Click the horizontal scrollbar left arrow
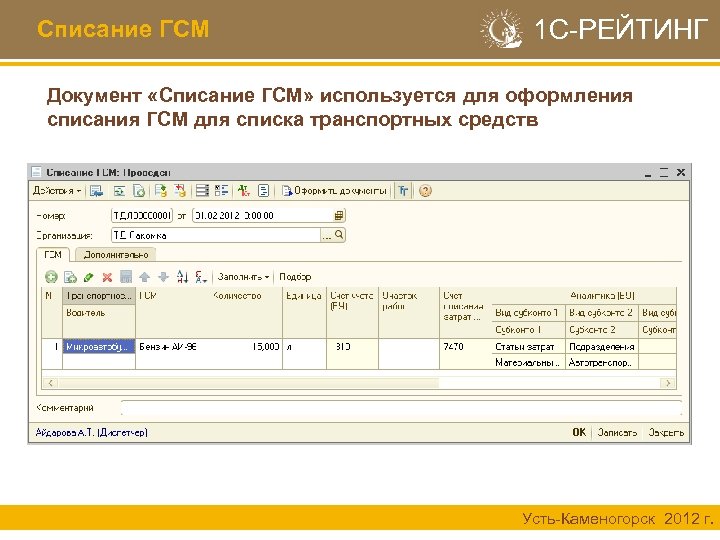 [50, 383]
